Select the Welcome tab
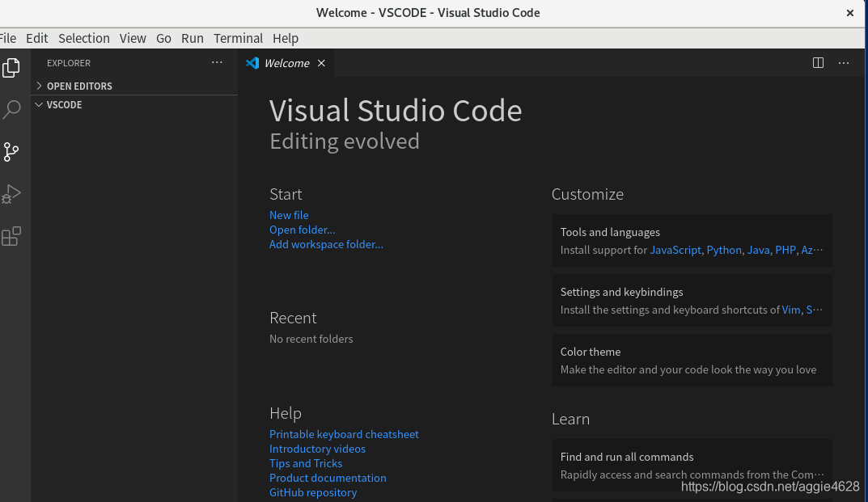 coord(286,63)
